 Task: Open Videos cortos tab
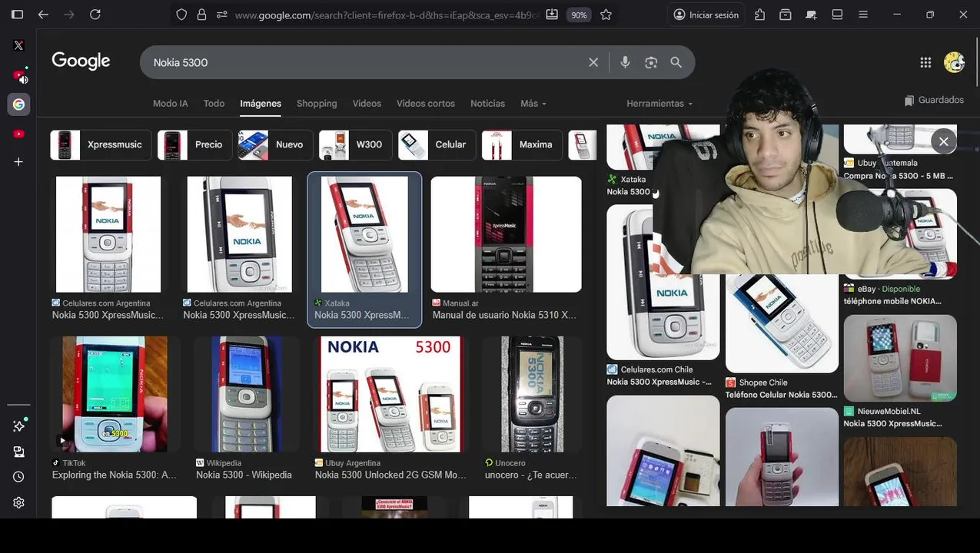[426, 103]
